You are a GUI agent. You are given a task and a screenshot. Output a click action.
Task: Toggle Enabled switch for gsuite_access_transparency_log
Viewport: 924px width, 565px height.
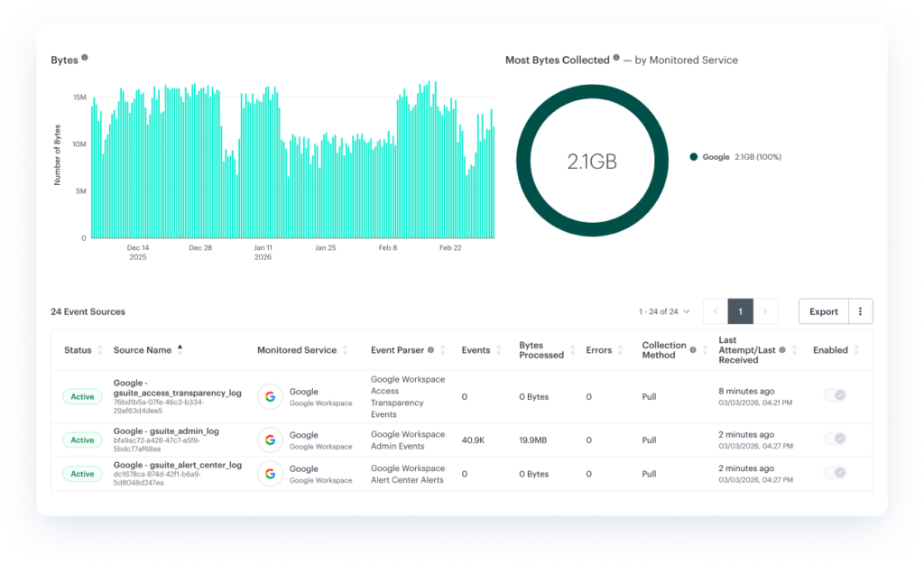coord(835,396)
